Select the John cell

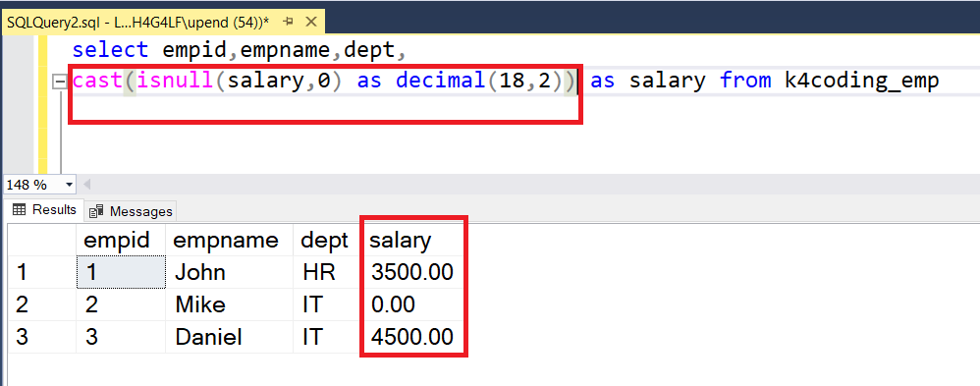tap(229, 272)
